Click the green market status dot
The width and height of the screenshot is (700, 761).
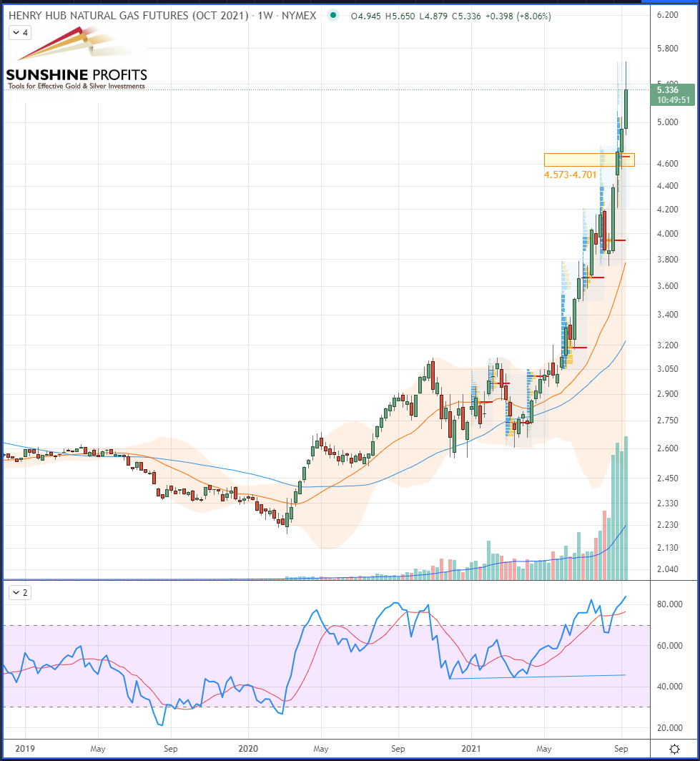(332, 16)
